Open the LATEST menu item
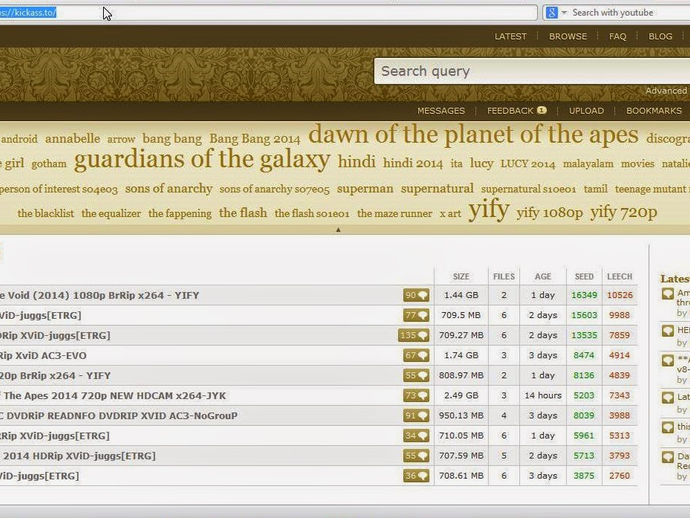 tap(510, 37)
